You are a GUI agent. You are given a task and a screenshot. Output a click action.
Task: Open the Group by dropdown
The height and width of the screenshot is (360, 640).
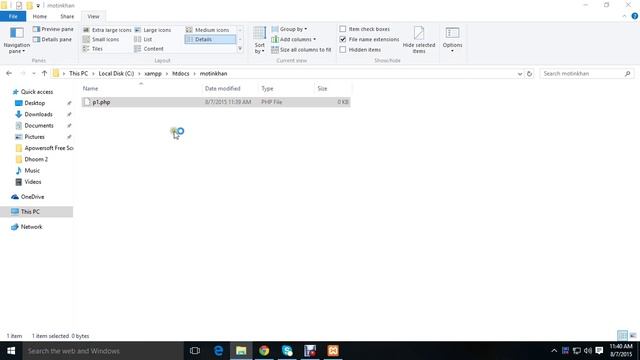coord(289,29)
